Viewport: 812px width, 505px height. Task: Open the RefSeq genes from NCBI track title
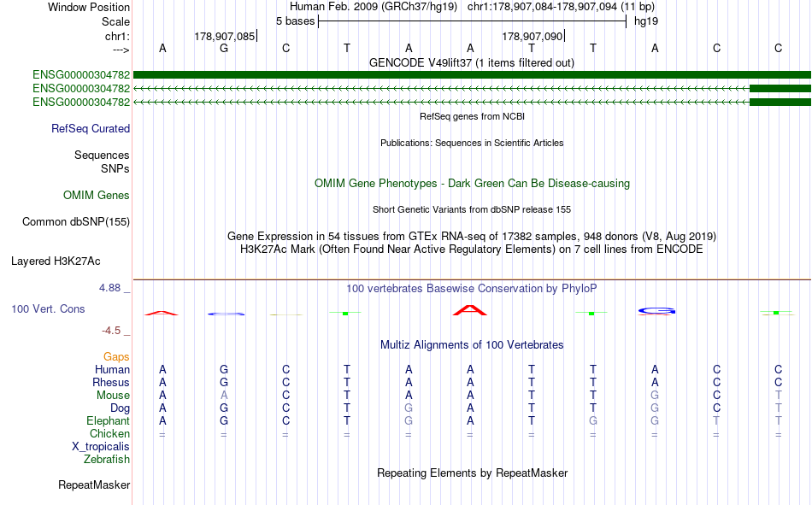(472, 116)
